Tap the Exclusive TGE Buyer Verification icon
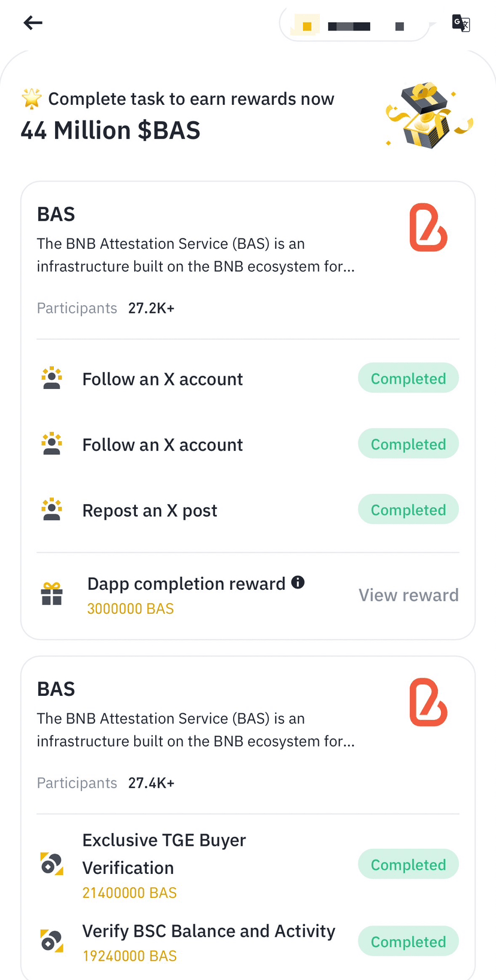This screenshot has height=980, width=496. [x=52, y=864]
